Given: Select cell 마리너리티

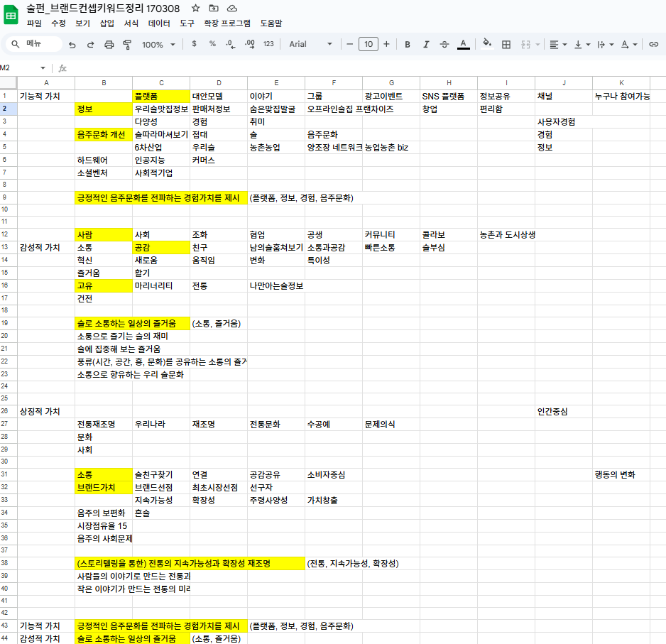Looking at the screenshot, I should tap(161, 285).
